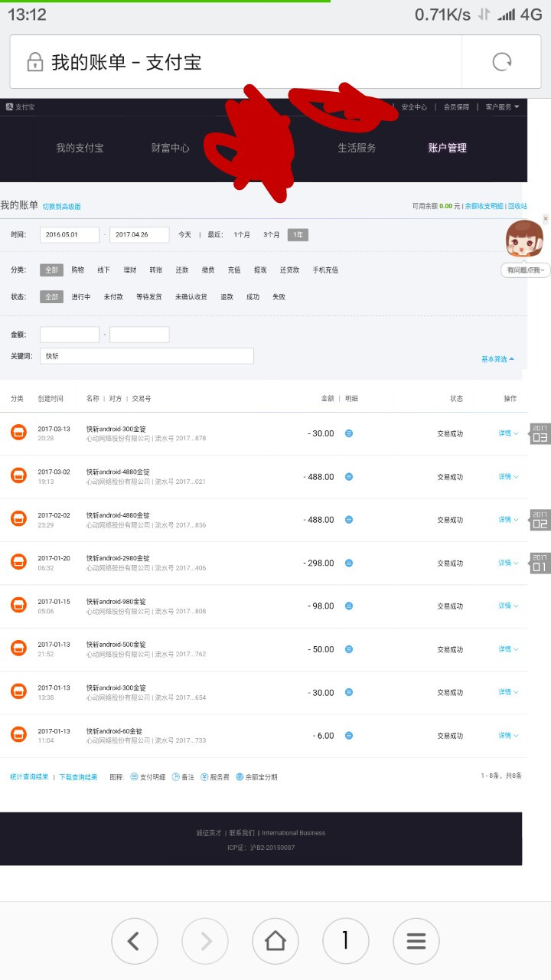Click payment detail icon for -98.00
Screen dimensions: 551x980
click(x=349, y=606)
